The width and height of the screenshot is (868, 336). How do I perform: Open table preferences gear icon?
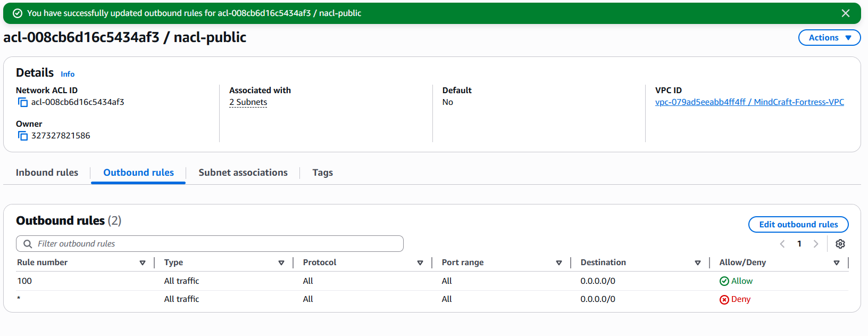click(840, 244)
